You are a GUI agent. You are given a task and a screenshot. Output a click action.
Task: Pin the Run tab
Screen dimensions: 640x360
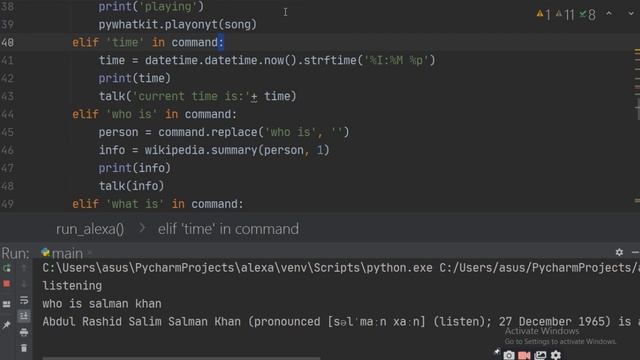(x=7, y=325)
